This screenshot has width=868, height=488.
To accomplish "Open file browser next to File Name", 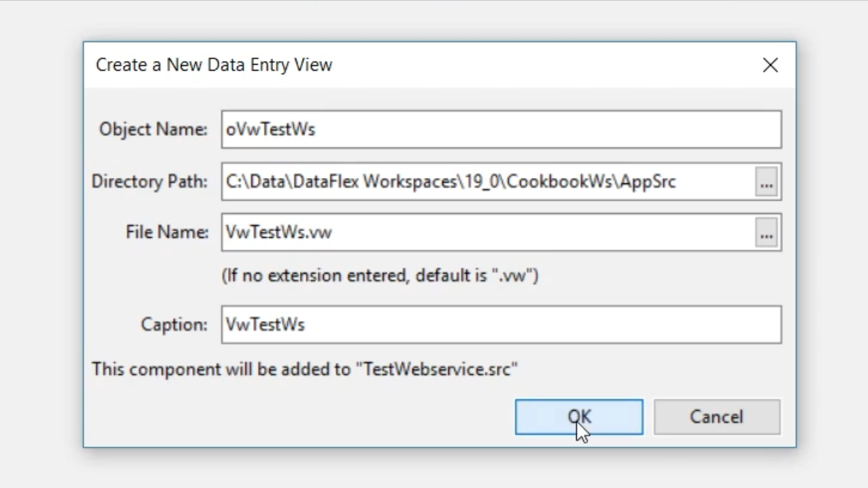I will coord(766,233).
